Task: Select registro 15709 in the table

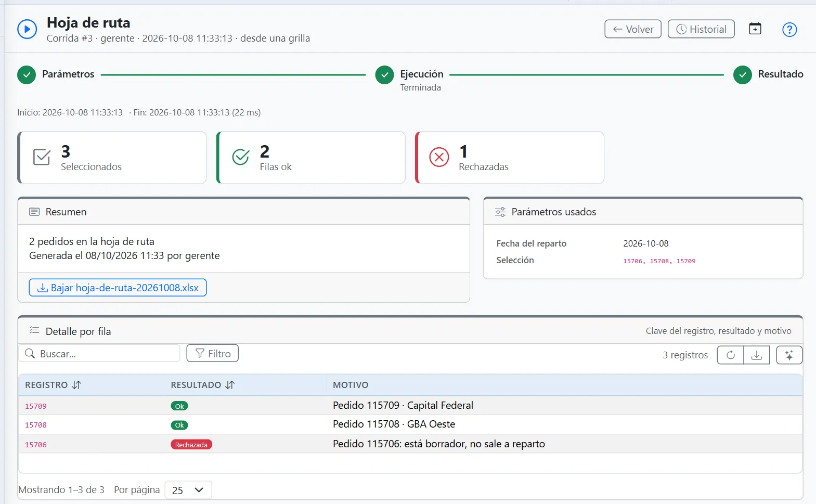Action: coord(36,406)
